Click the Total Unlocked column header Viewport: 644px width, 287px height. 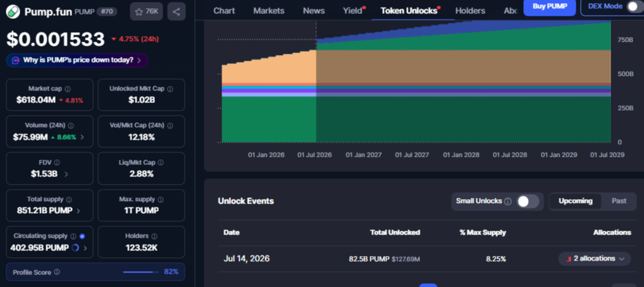(395, 233)
